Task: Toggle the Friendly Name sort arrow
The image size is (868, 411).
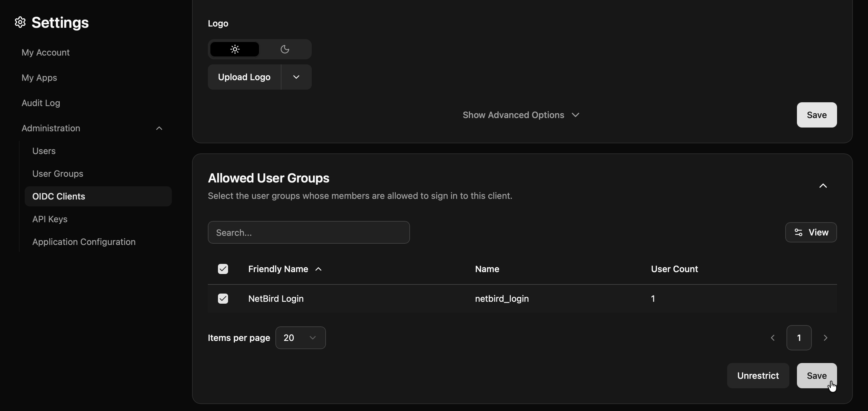Action: coord(318,269)
